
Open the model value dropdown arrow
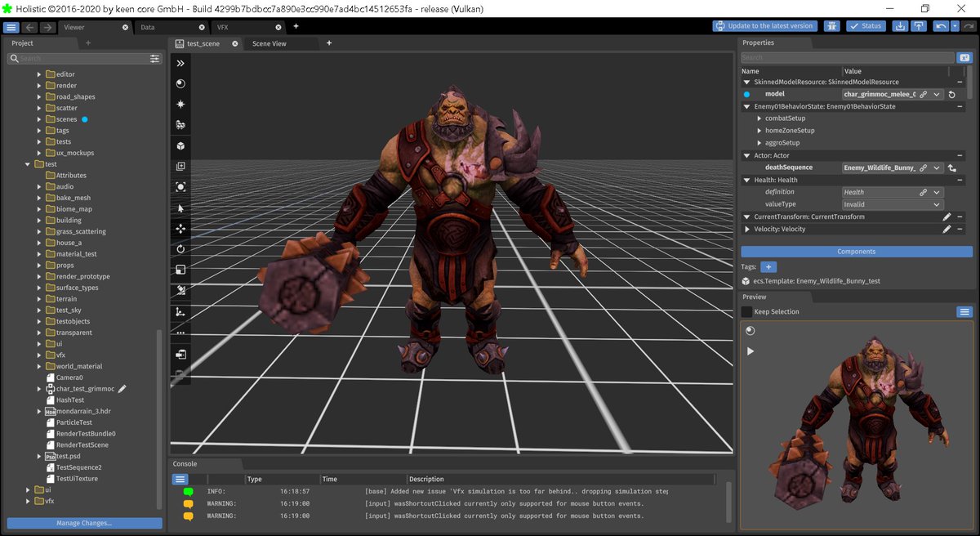coord(937,95)
